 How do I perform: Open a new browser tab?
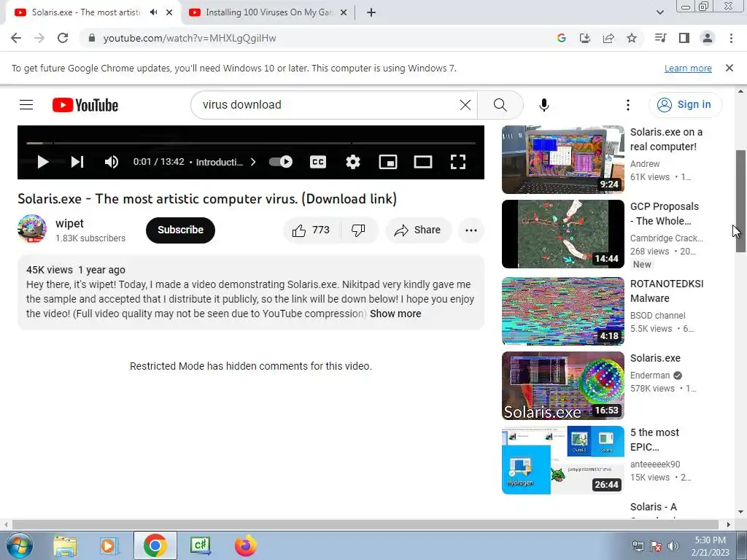tap(371, 13)
